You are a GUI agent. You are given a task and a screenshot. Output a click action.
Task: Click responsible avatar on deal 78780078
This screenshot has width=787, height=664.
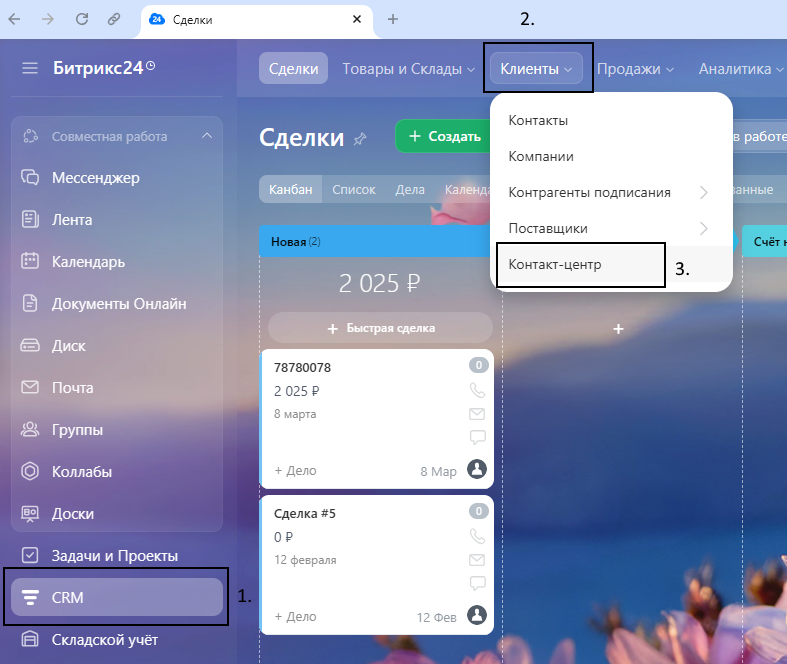(x=477, y=469)
